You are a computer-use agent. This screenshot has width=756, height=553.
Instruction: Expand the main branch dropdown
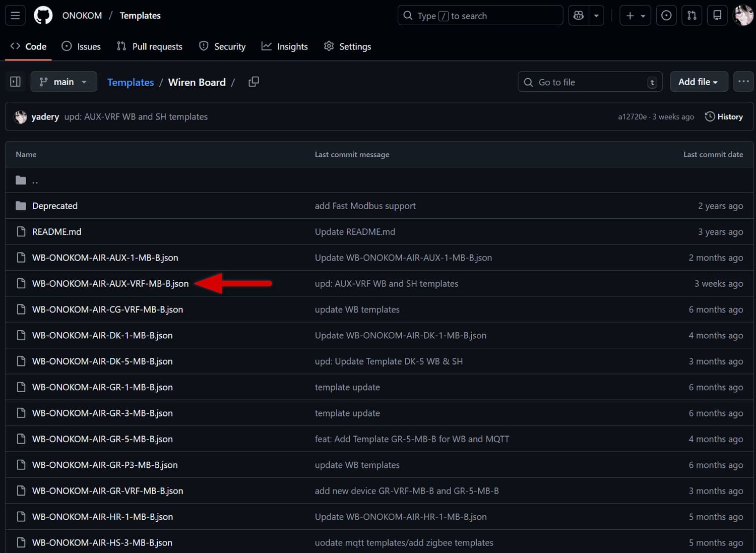[x=64, y=82]
